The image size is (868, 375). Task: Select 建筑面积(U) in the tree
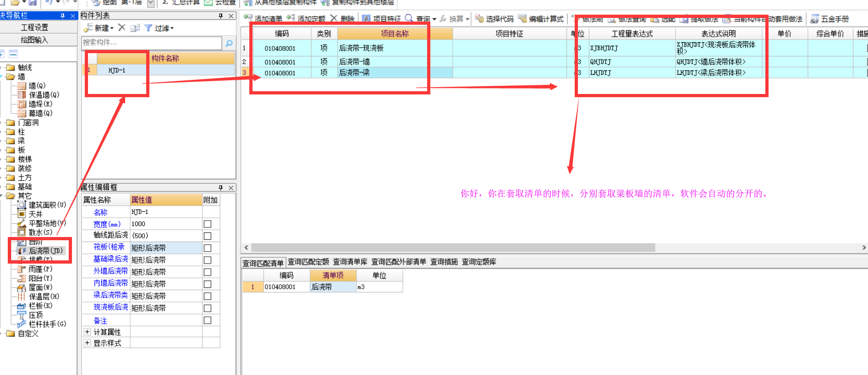(x=47, y=205)
